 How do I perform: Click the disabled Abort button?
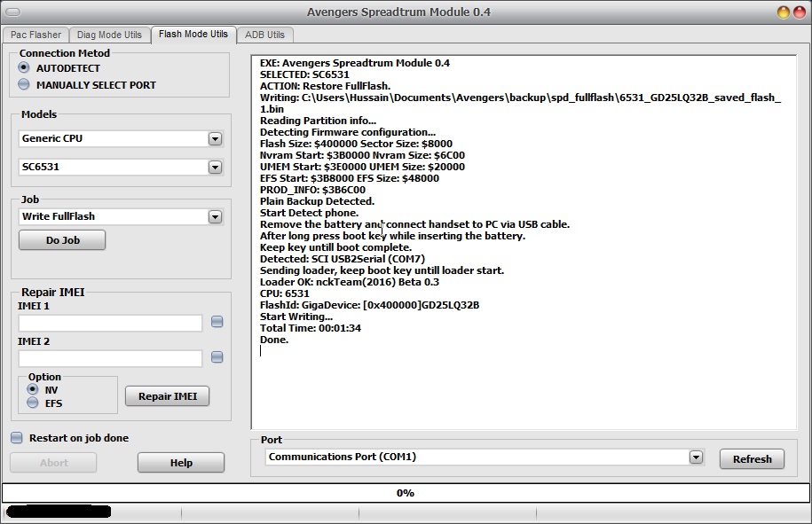[53, 463]
